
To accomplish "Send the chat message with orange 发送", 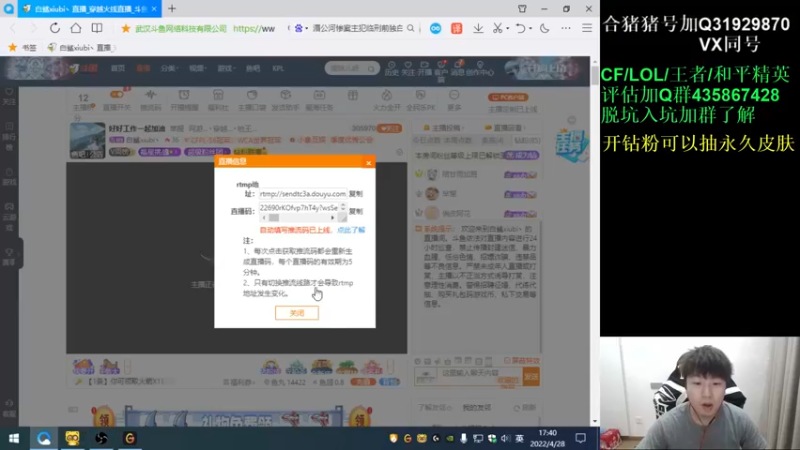I will [x=531, y=377].
